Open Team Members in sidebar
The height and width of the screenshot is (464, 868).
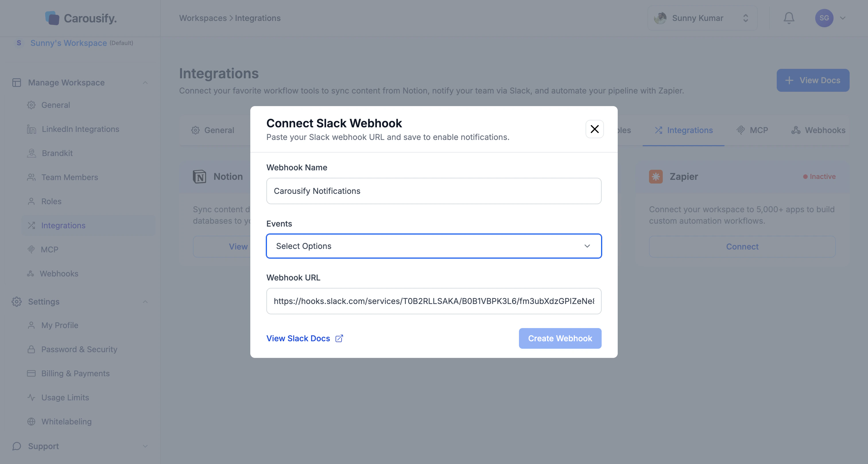[69, 178]
